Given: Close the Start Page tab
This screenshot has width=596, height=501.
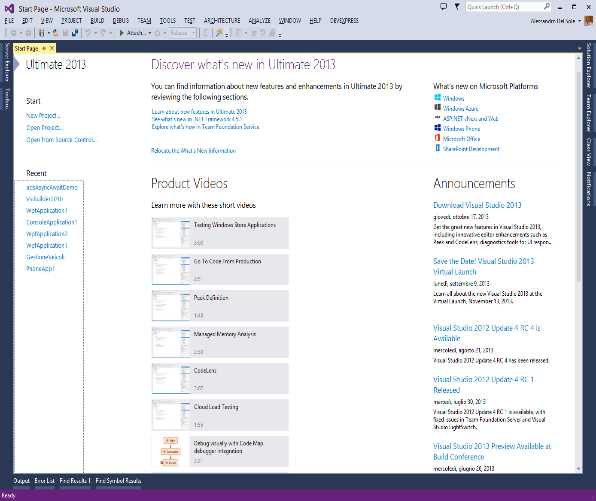Looking at the screenshot, I should coord(52,48).
